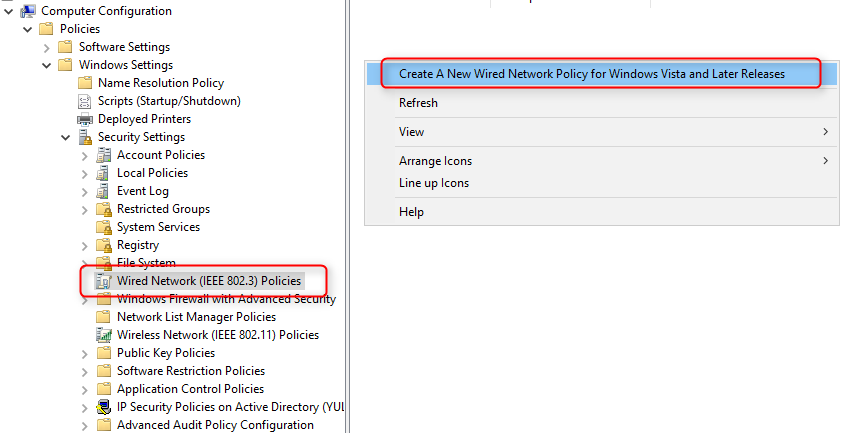Viewport: 849px width, 433px height.
Task: Click the Wired Network (IEEE 802.3) Policies icon
Action: tap(103, 281)
